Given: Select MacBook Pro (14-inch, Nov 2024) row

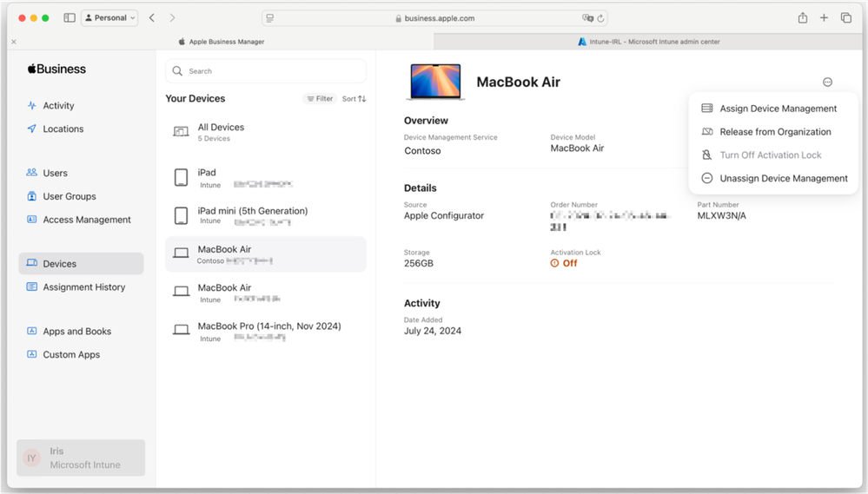Looking at the screenshot, I should 266,332.
